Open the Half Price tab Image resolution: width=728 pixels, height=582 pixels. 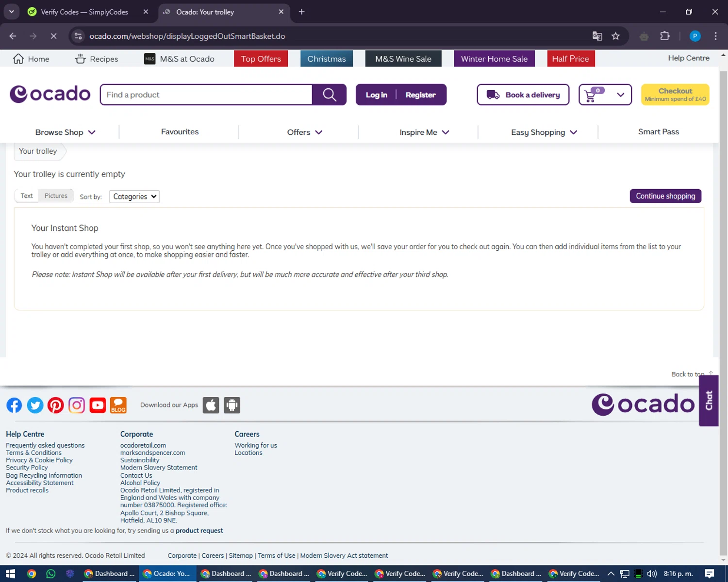(571, 59)
